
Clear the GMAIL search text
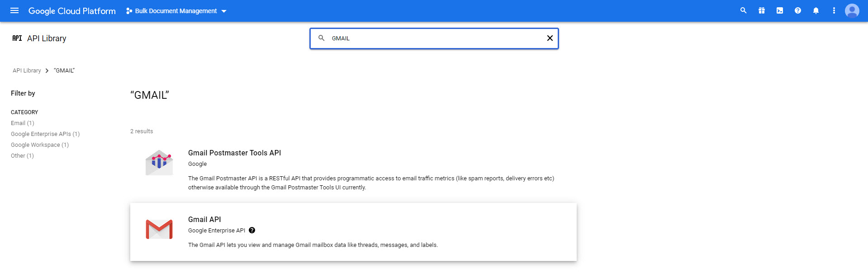click(550, 38)
